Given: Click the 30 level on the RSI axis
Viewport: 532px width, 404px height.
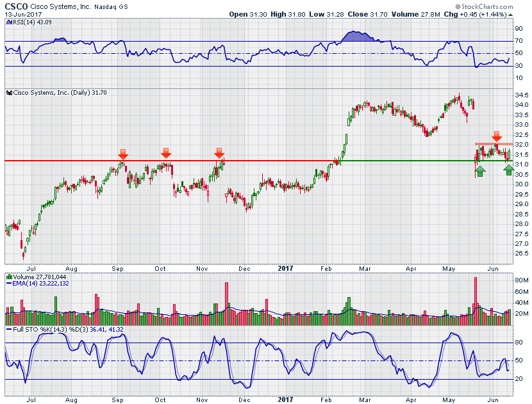Looking at the screenshot, I should pos(519,66).
